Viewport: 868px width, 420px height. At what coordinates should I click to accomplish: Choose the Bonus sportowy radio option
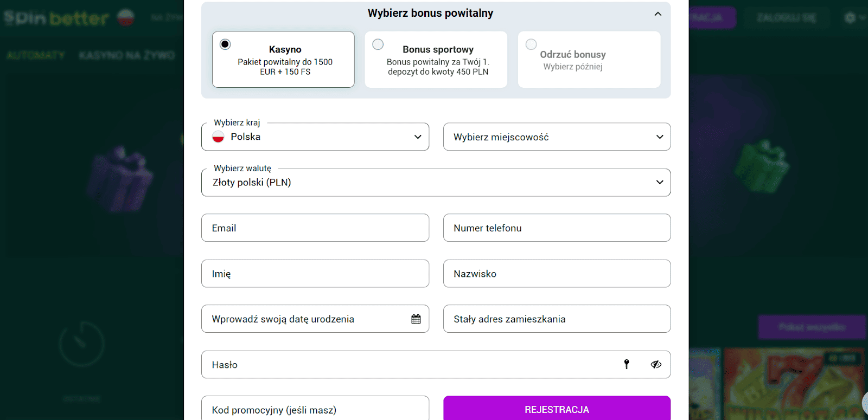click(378, 44)
